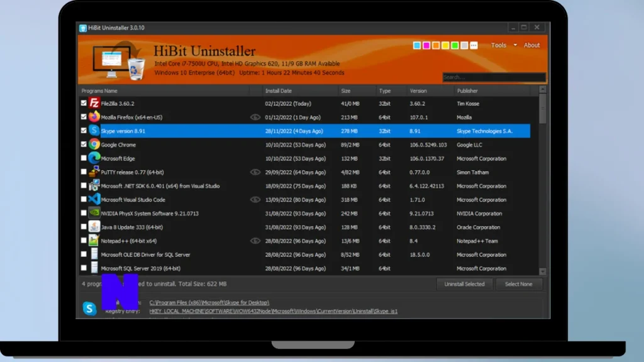
Task: Click the eye icon on Notepad++ row
Action: pos(255,241)
